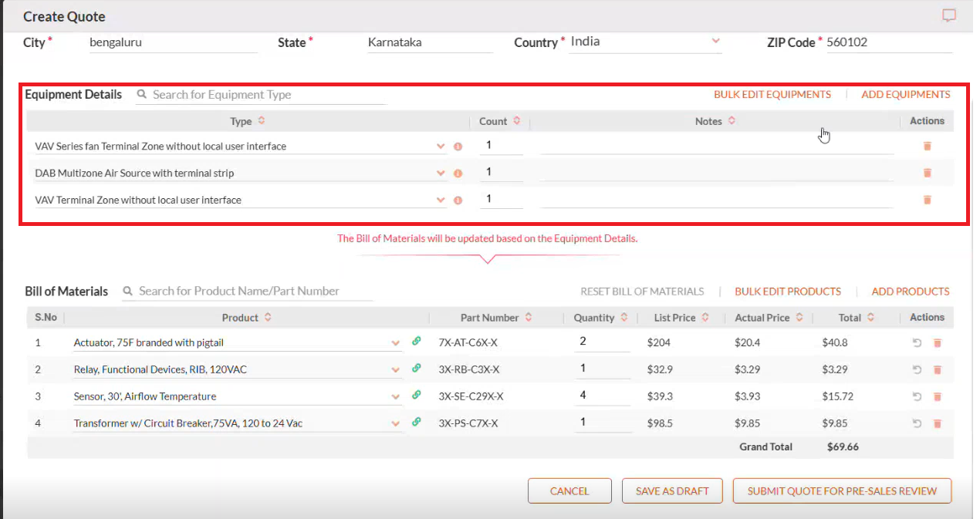Sort Bill of Materials by Part Number arrows
This screenshot has width=980, height=519.
tap(529, 317)
